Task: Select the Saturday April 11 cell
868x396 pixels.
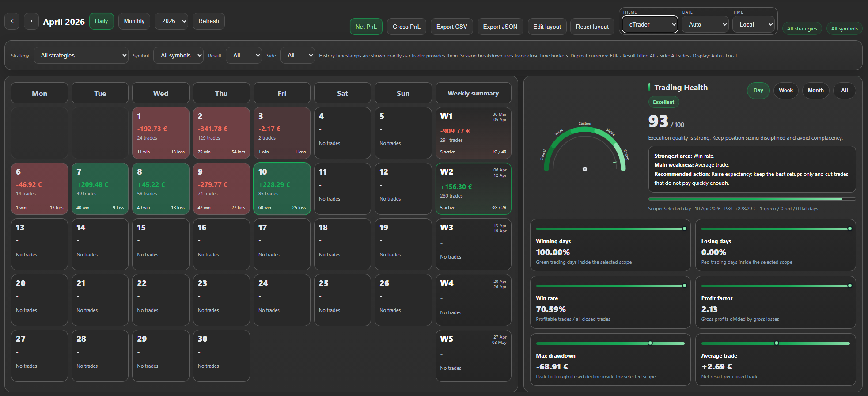Action: point(342,189)
